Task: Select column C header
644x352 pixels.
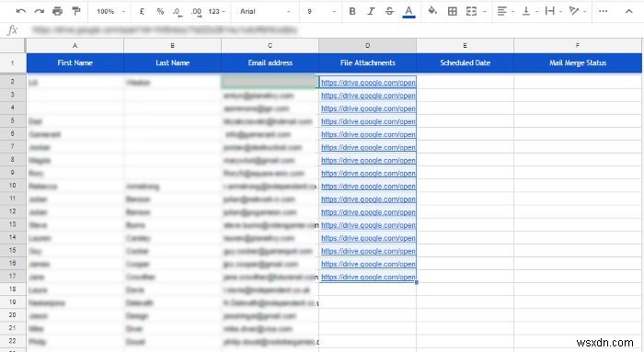Action: click(x=270, y=46)
